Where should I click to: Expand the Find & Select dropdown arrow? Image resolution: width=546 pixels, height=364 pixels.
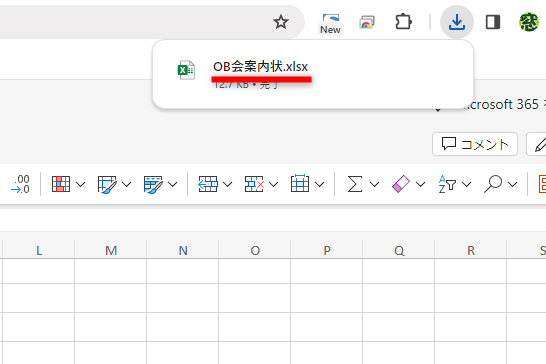coord(513,184)
